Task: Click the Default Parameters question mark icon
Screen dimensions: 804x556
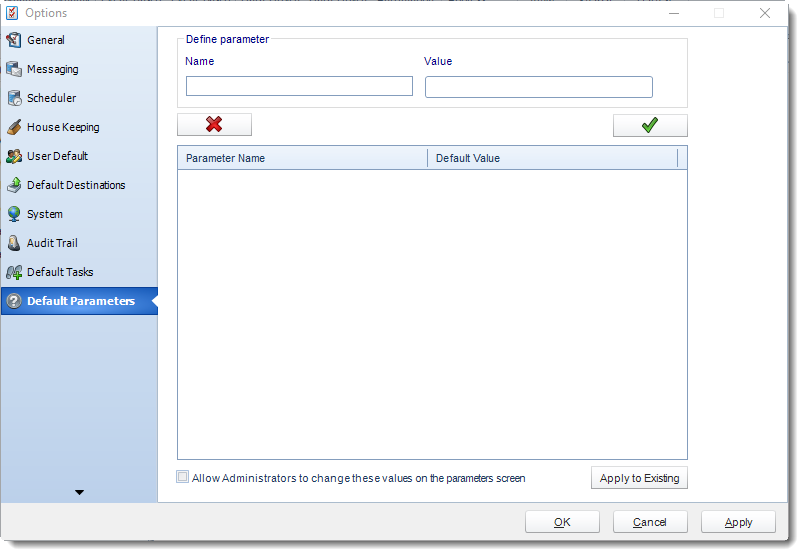Action: pyautogui.click(x=14, y=301)
